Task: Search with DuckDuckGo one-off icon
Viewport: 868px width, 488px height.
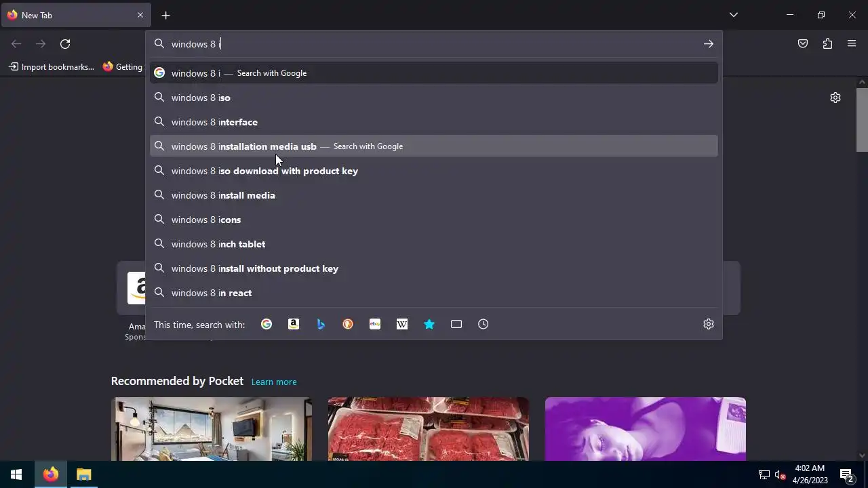Action: (348, 324)
